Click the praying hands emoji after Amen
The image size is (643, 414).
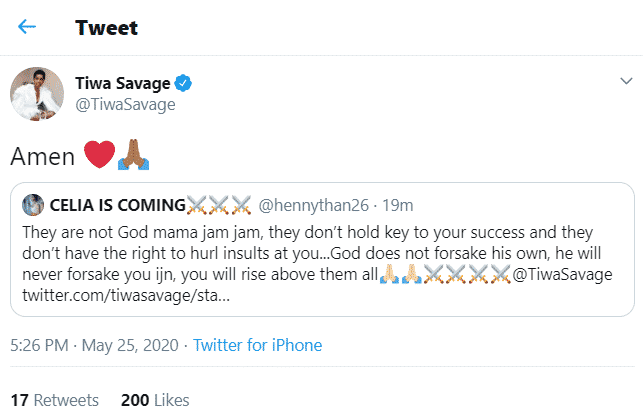coord(132,156)
